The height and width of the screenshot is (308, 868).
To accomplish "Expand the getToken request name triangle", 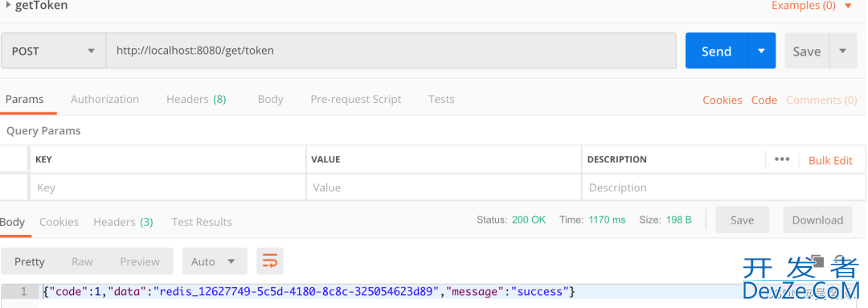I will (8, 6).
